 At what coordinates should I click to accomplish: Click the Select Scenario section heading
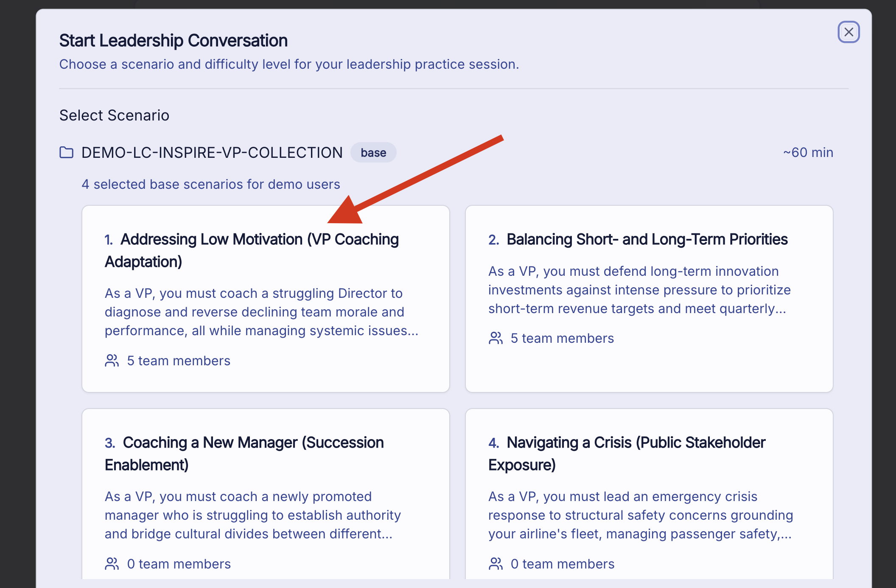coord(114,115)
